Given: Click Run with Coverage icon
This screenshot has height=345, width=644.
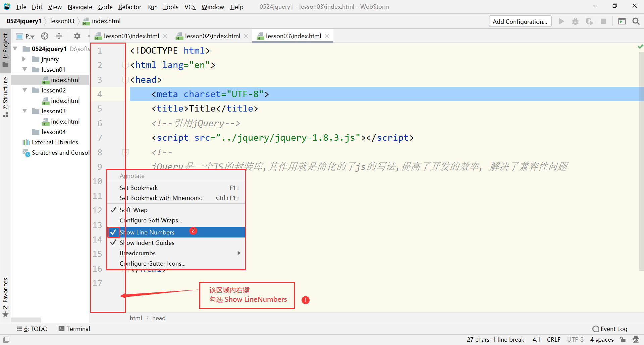Looking at the screenshot, I should pos(589,21).
